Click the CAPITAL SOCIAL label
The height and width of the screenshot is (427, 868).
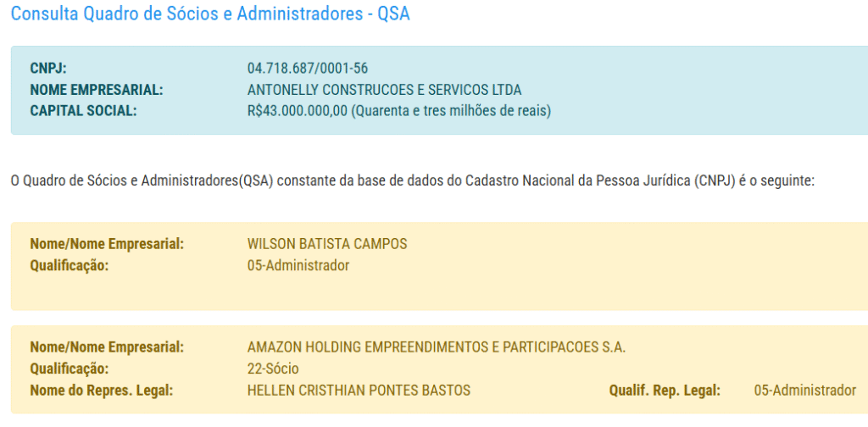click(83, 111)
